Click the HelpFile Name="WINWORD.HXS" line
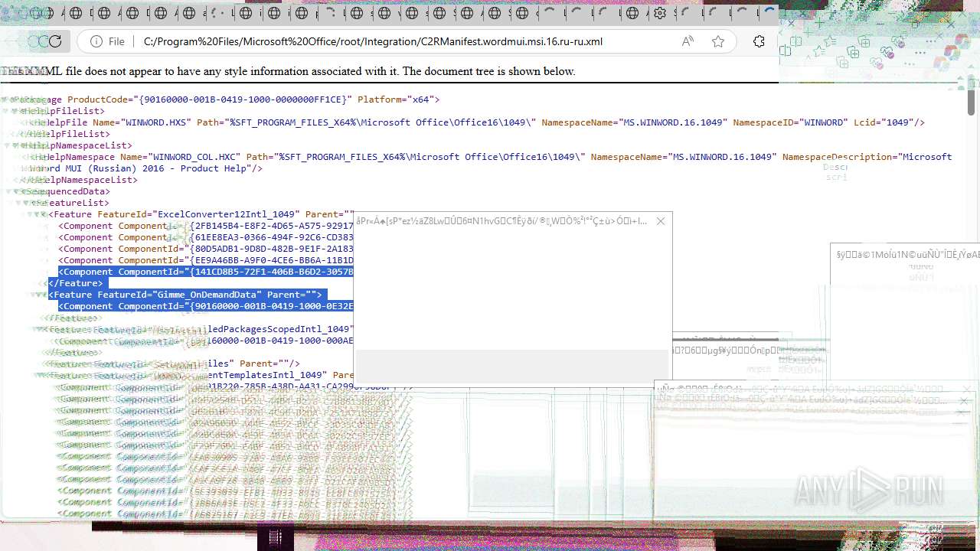 click(x=478, y=122)
